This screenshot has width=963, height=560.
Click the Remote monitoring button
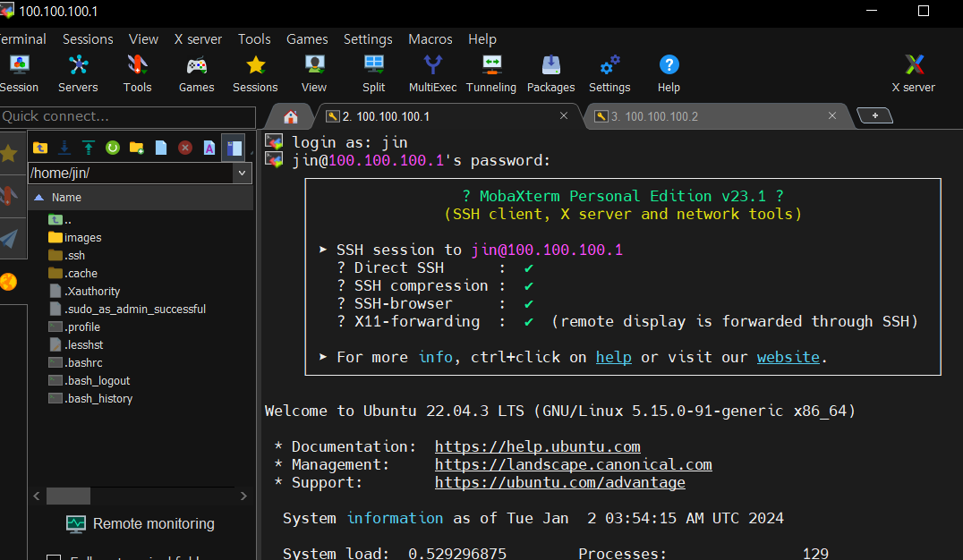[141, 524]
